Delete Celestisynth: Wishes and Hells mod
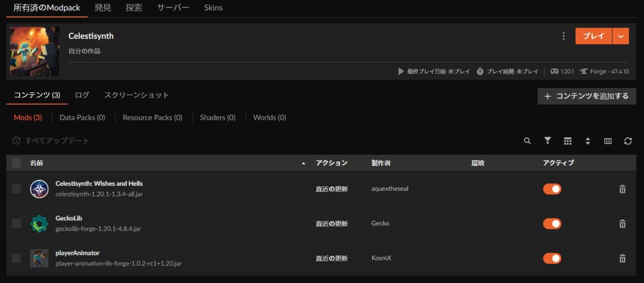The height and width of the screenshot is (283, 644). coord(622,189)
